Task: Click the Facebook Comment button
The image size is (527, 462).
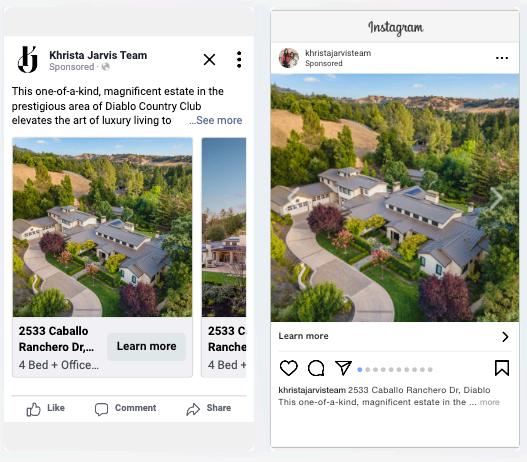Action: [x=125, y=409]
